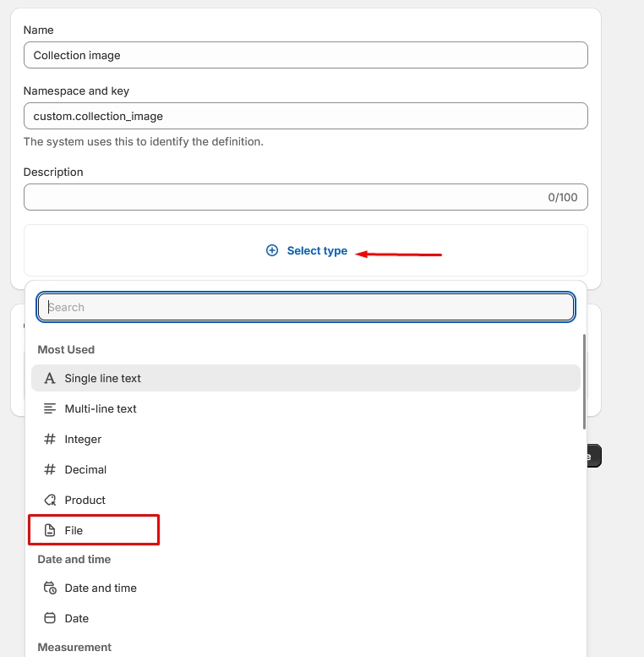Image resolution: width=644 pixels, height=657 pixels.
Task: Click the Date calendar icon
Action: coord(50,619)
